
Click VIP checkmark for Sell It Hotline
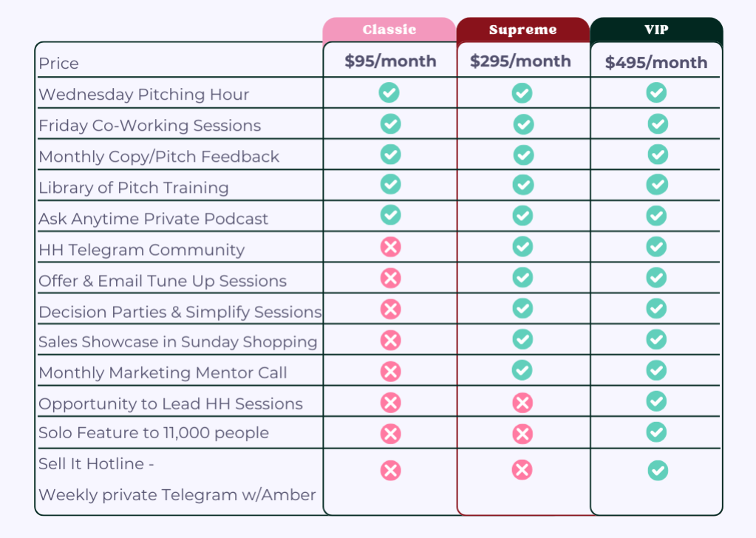tap(657, 470)
